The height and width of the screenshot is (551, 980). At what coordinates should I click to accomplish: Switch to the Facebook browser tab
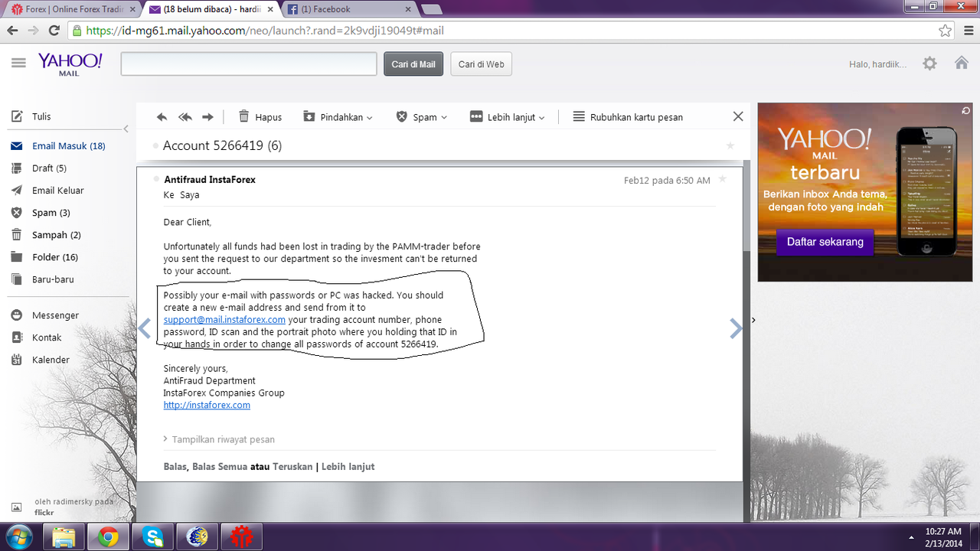351,9
